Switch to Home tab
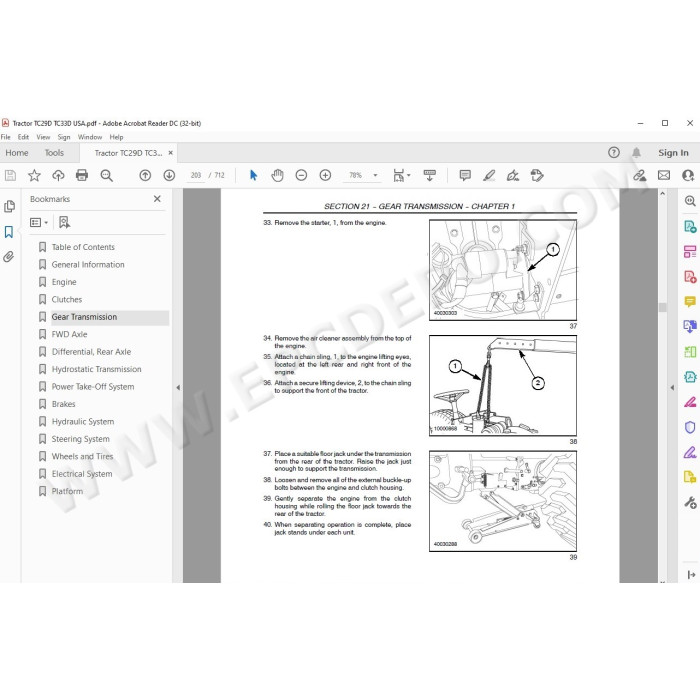The height and width of the screenshot is (700, 700). coord(17,153)
